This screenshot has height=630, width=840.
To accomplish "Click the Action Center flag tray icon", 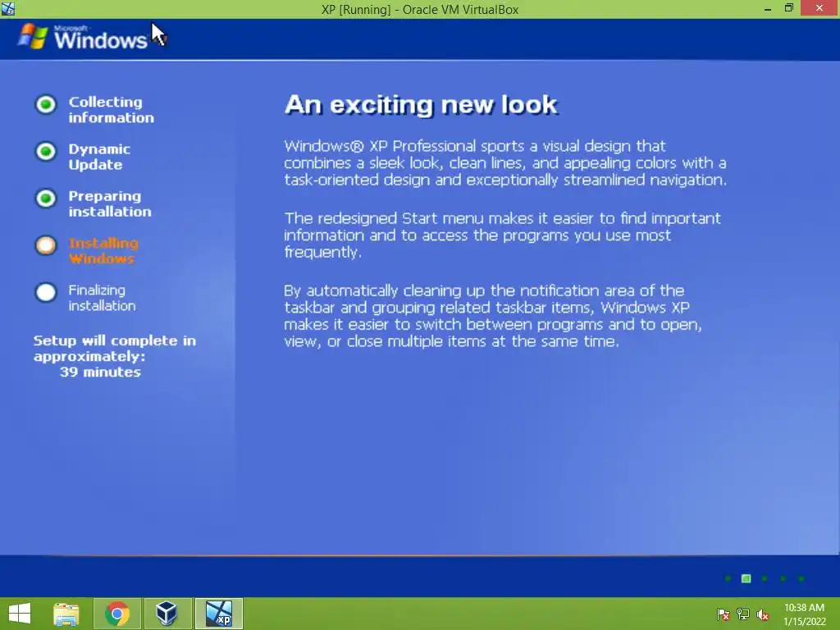I will point(723,614).
